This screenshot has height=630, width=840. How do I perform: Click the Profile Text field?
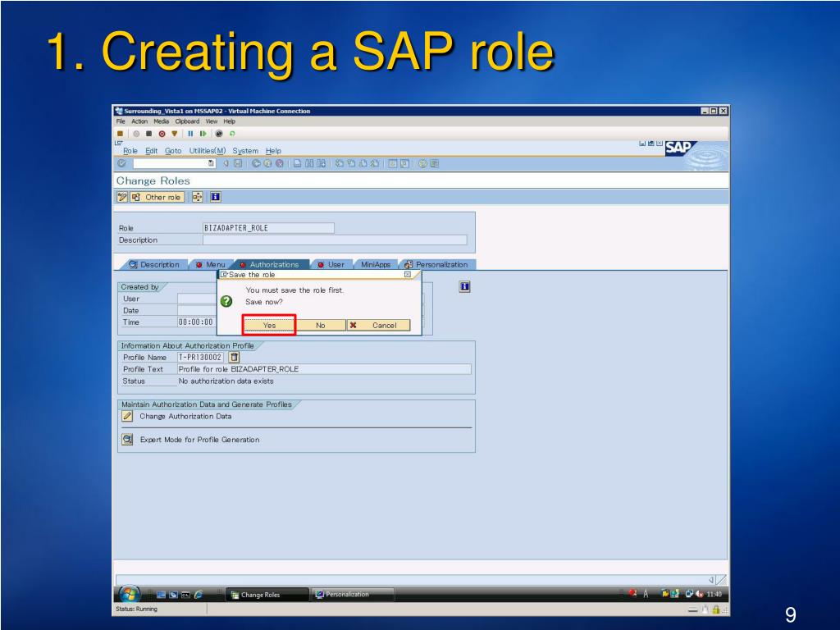click(x=324, y=369)
